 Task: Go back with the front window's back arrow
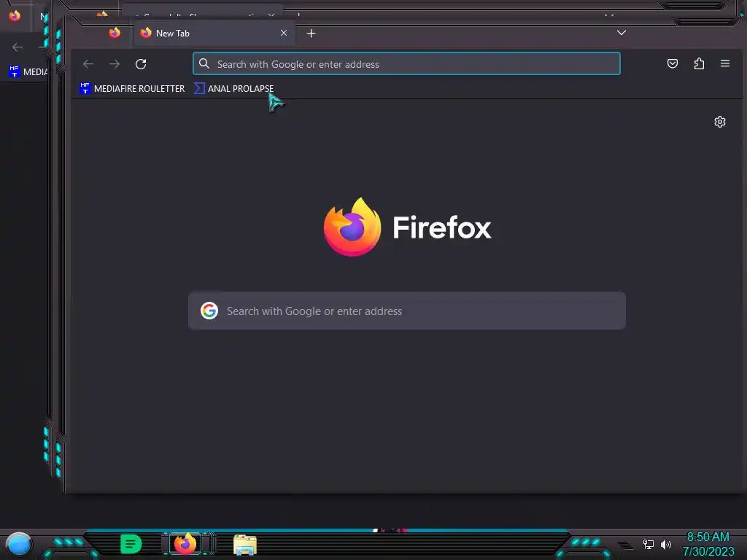click(88, 64)
